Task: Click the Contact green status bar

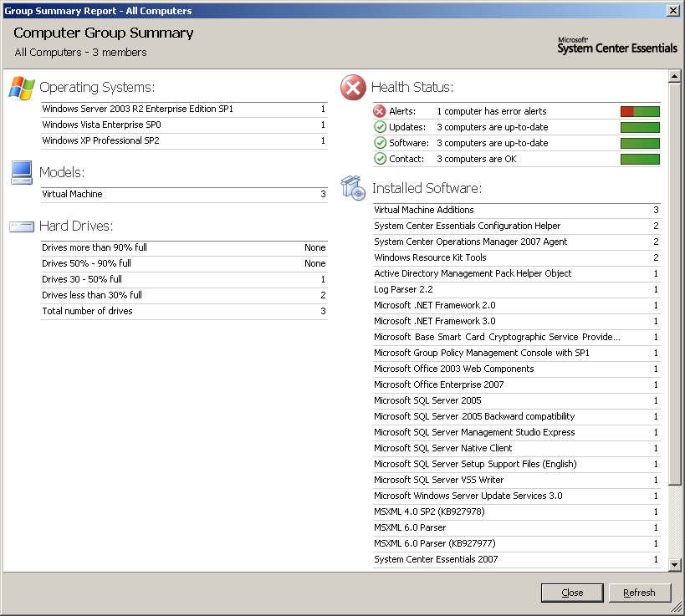Action: pos(640,159)
